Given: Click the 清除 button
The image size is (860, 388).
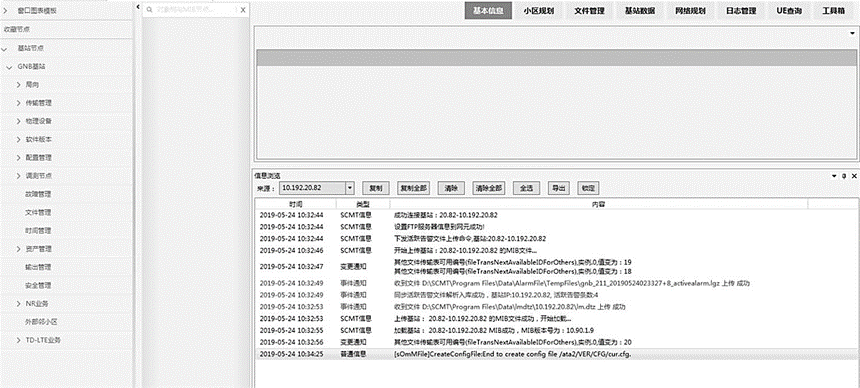Looking at the screenshot, I should coord(451,188).
